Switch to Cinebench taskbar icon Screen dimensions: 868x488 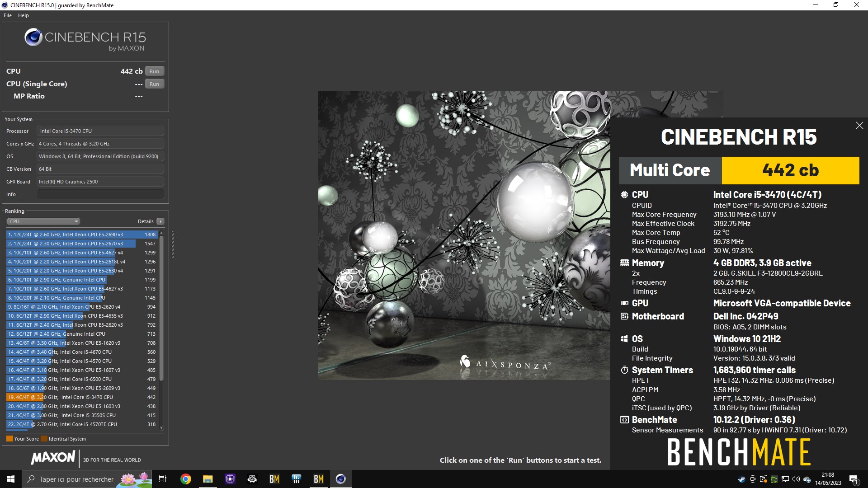(341, 479)
